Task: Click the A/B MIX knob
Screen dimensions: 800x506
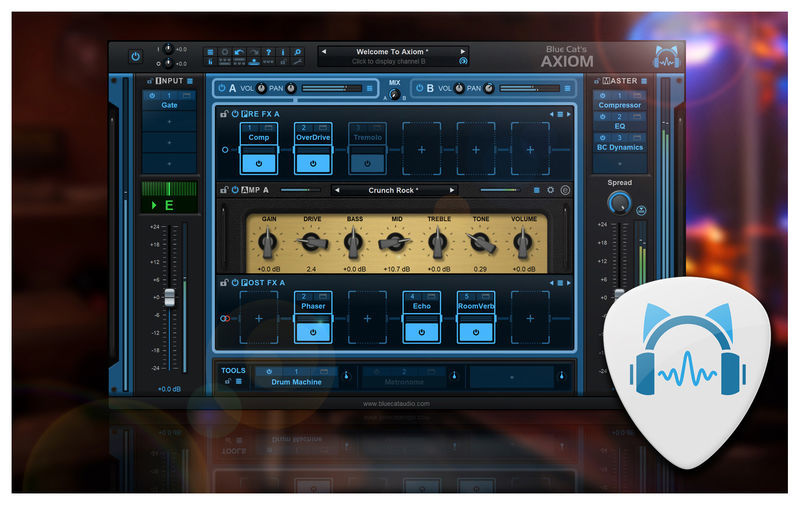Action: pos(394,94)
